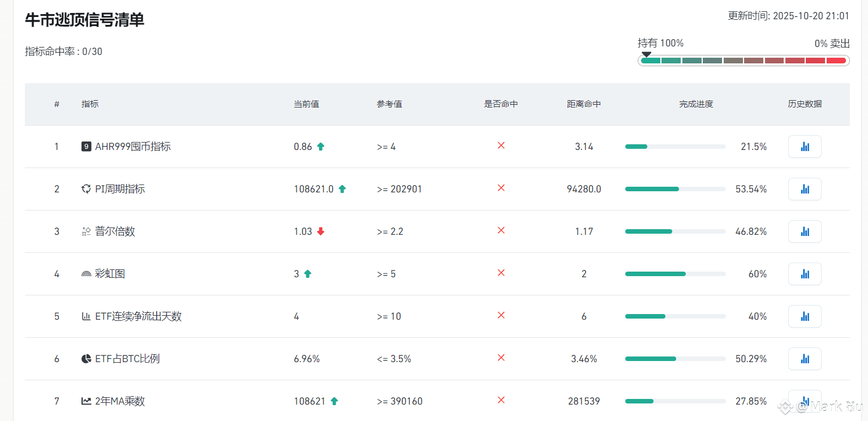
Task: Click the PI周期指标 cycle icon
Action: pos(86,189)
